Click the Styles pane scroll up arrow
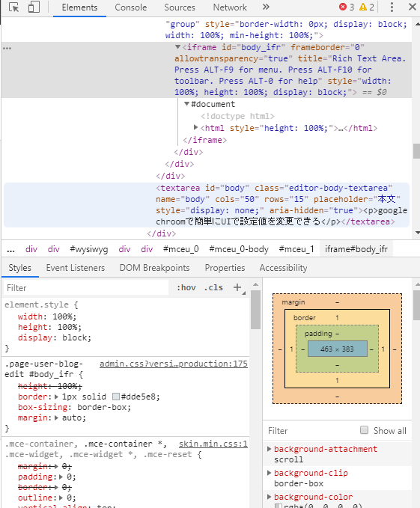 click(x=256, y=284)
